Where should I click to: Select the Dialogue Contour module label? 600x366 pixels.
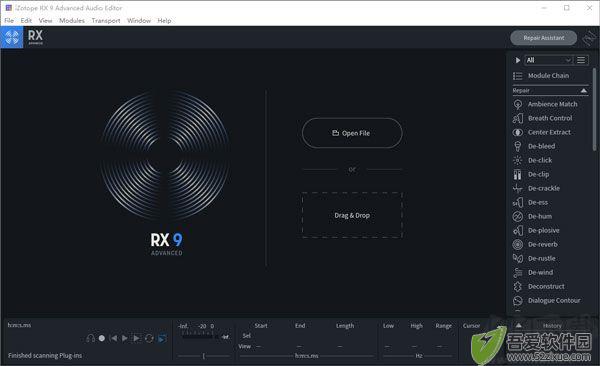click(554, 301)
